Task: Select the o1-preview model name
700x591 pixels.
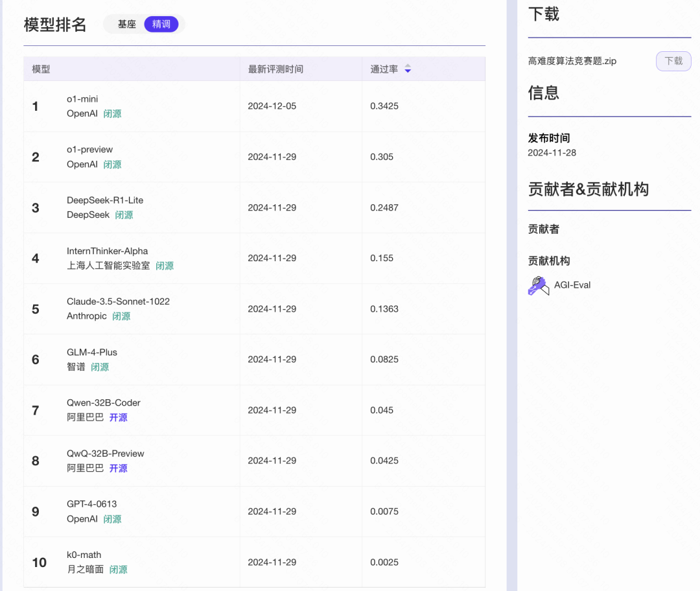Action: pyautogui.click(x=90, y=149)
